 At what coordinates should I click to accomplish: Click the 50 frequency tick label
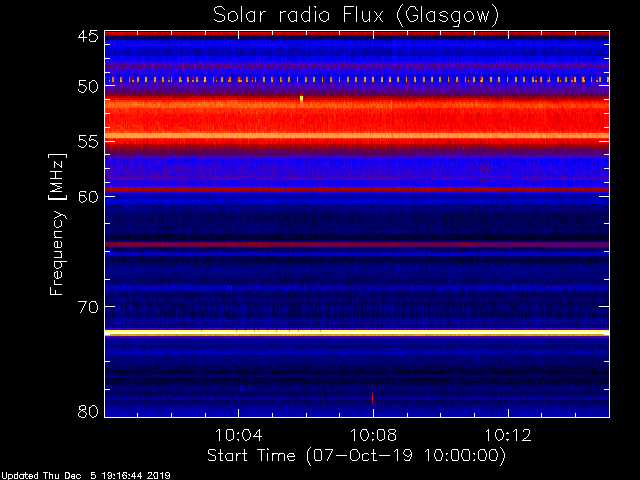(x=88, y=86)
